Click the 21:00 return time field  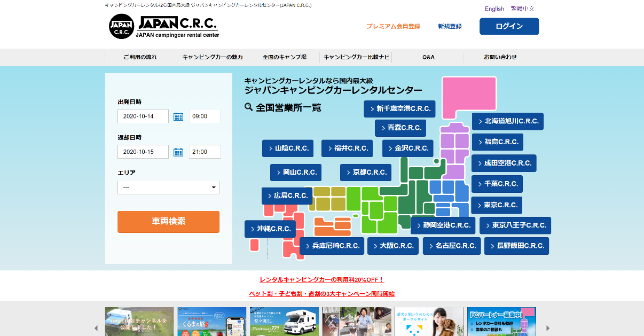(x=205, y=152)
